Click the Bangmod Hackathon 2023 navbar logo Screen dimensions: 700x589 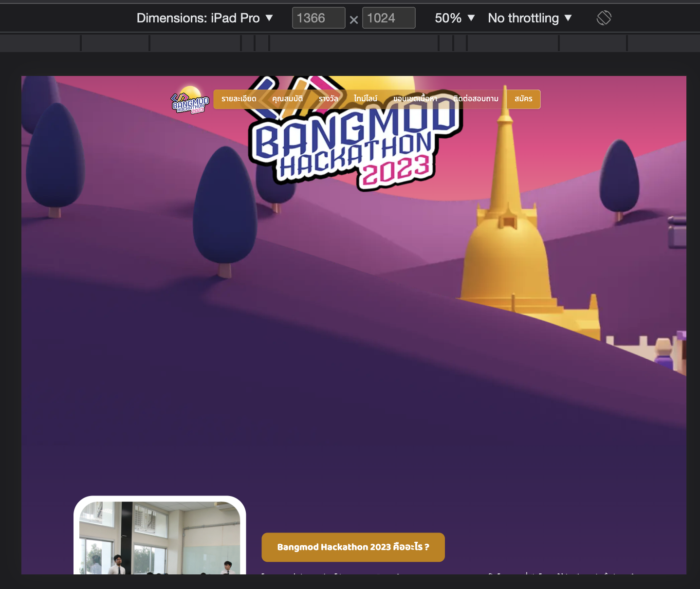(x=190, y=100)
